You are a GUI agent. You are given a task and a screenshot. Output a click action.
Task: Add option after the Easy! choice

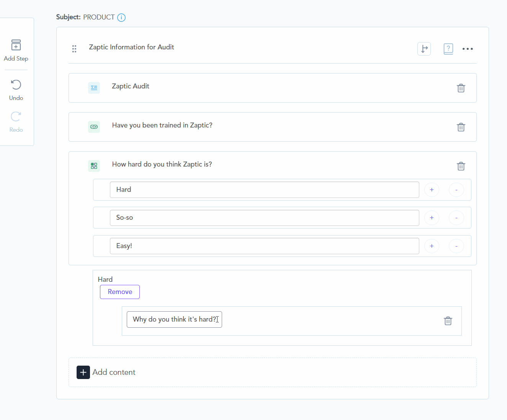pyautogui.click(x=432, y=246)
